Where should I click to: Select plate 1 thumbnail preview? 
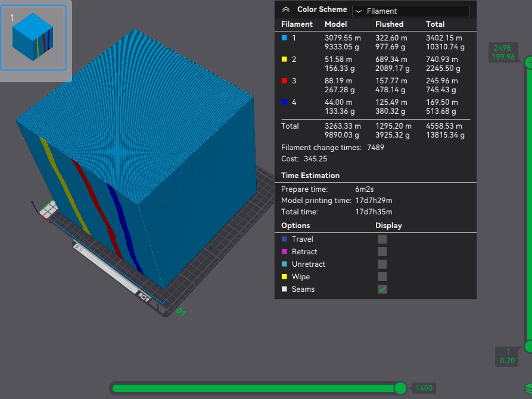coord(33,38)
